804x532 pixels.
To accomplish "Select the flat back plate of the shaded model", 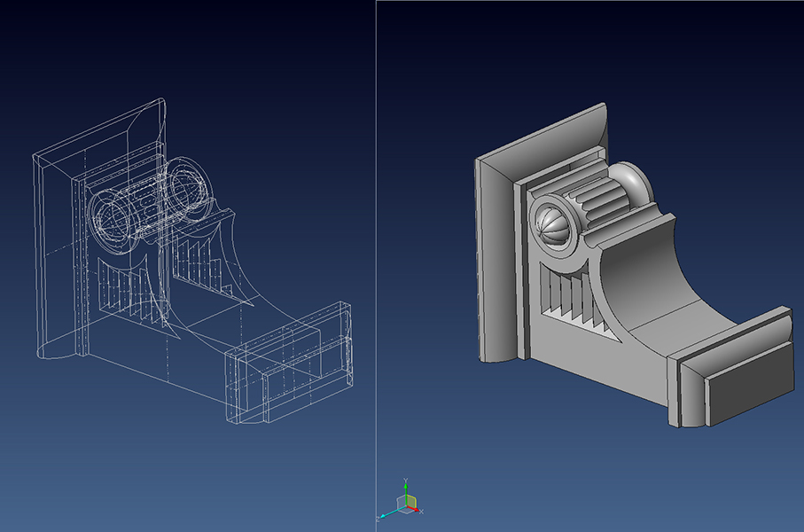I will click(495, 266).
